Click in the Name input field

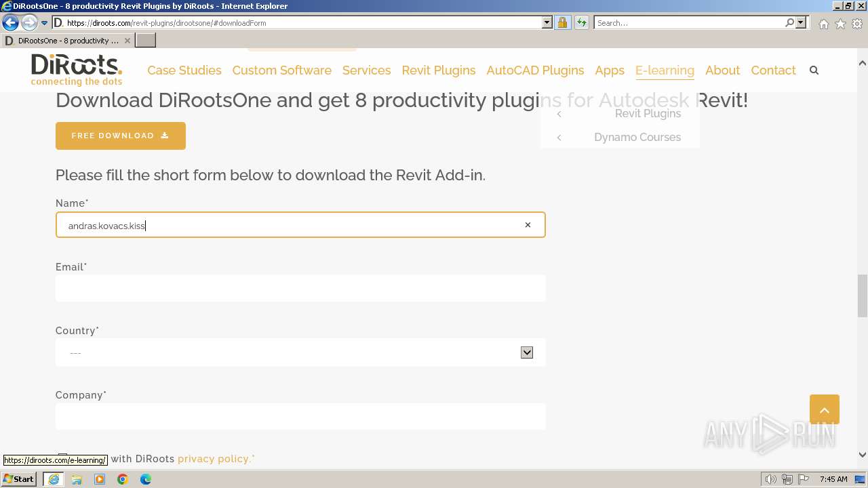300,225
